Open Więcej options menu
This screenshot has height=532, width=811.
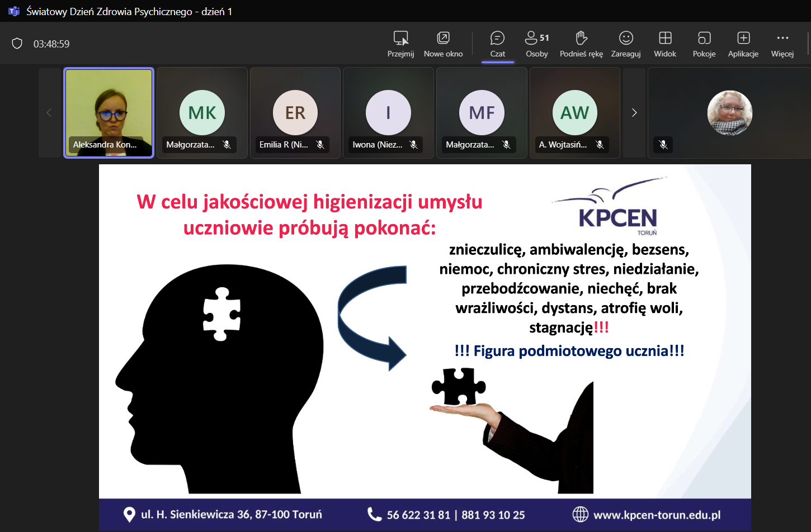point(782,44)
